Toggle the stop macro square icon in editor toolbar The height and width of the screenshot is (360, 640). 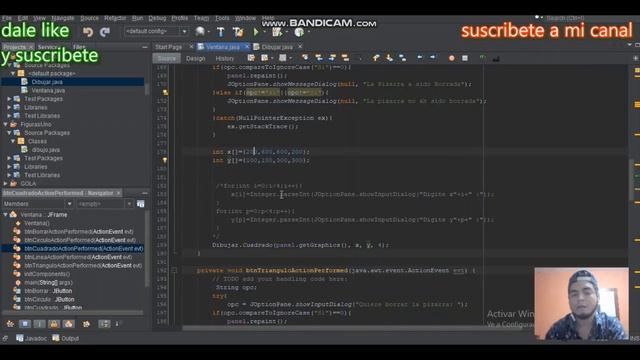(465, 58)
